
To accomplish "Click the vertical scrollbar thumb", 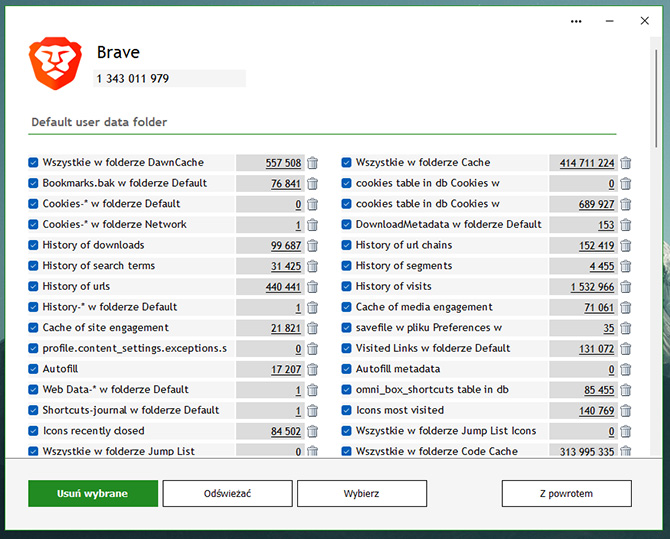I will 657,98.
